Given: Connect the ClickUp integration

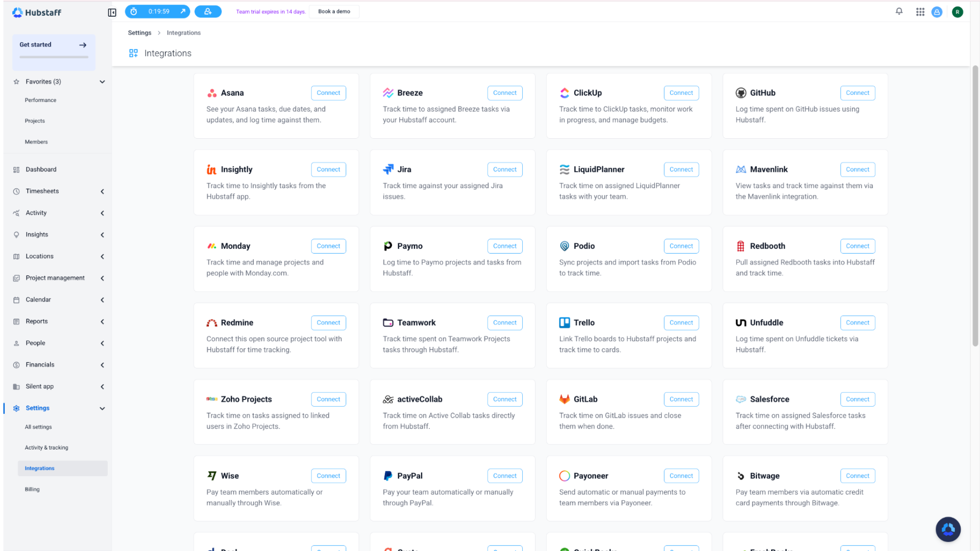Looking at the screenshot, I should (681, 93).
